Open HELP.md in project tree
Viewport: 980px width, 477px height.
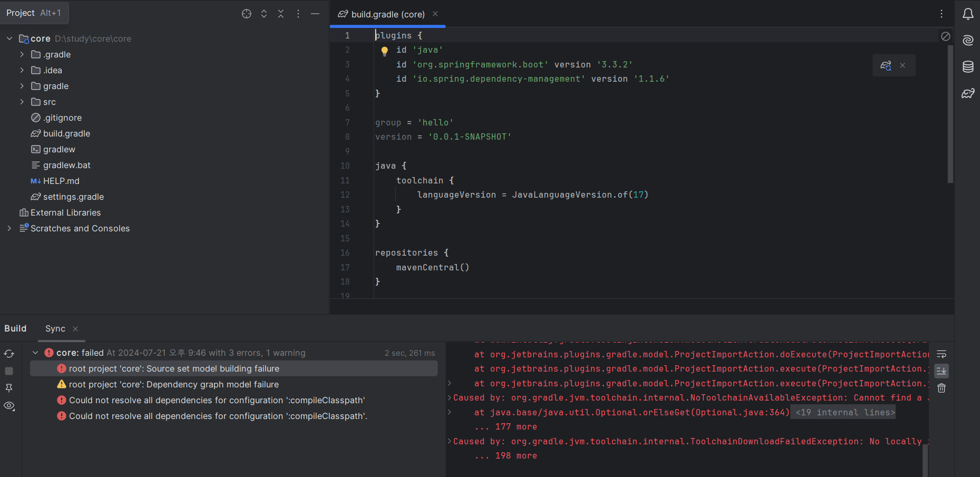(61, 181)
